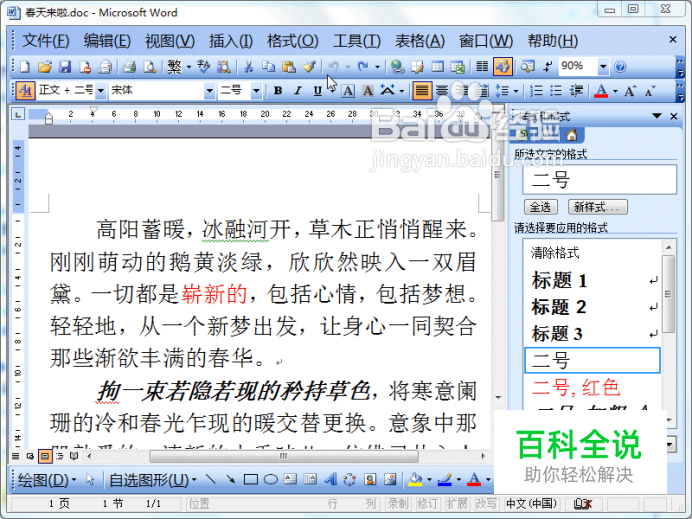The image size is (692, 519).
Task: Click the 全选 select all button
Action: (x=541, y=207)
